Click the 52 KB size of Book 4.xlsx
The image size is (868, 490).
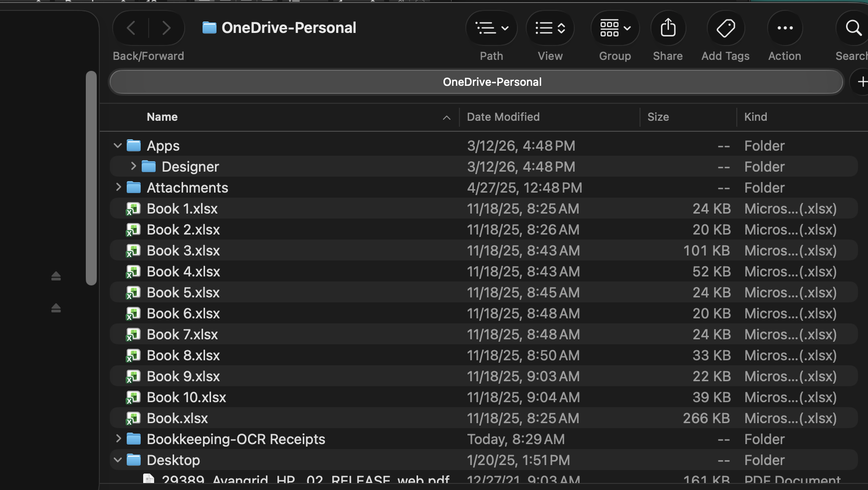711,271
